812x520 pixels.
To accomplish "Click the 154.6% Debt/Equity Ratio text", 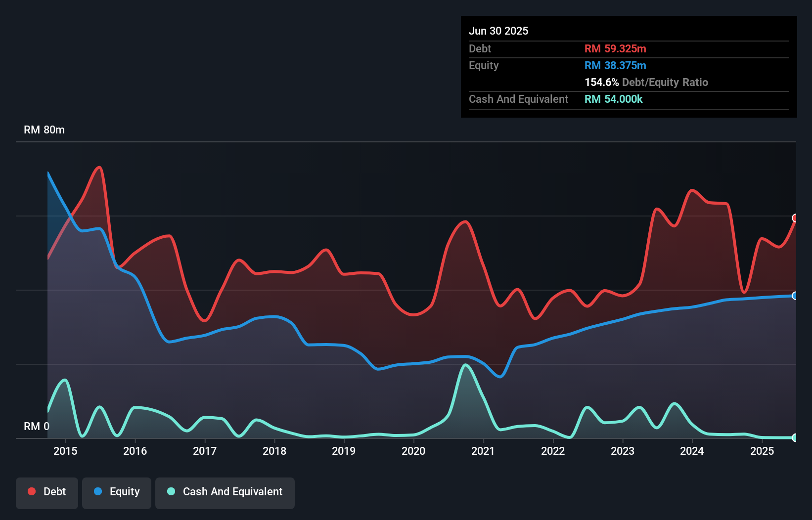I will (646, 82).
